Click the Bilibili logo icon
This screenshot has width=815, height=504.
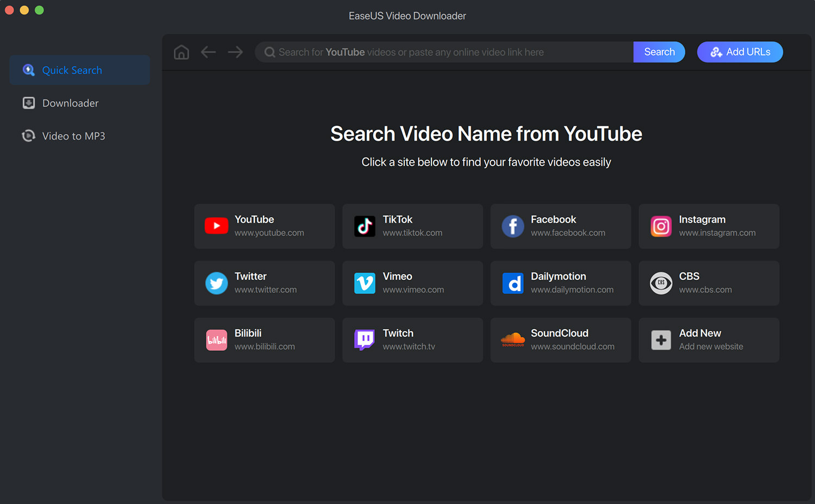pos(216,340)
